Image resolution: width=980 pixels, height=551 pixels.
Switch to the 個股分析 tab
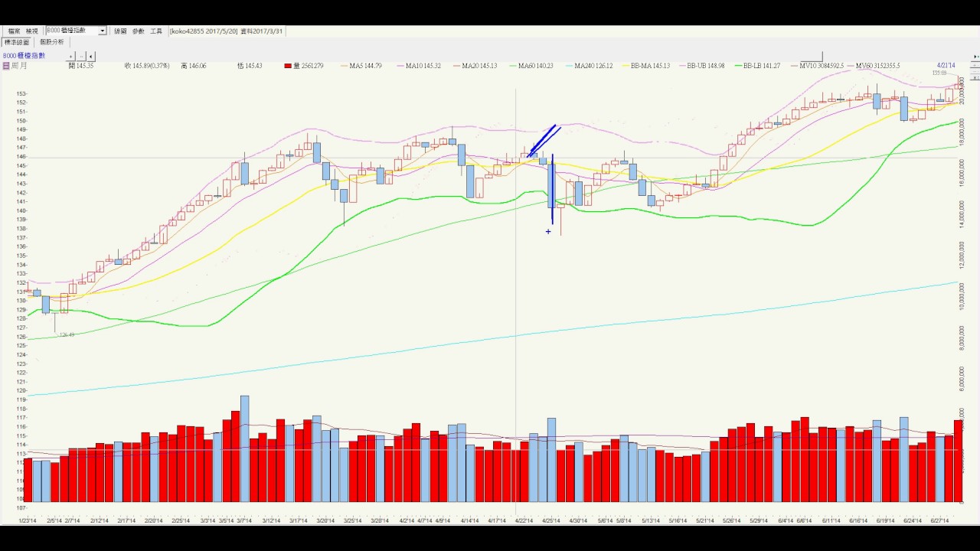(52, 42)
